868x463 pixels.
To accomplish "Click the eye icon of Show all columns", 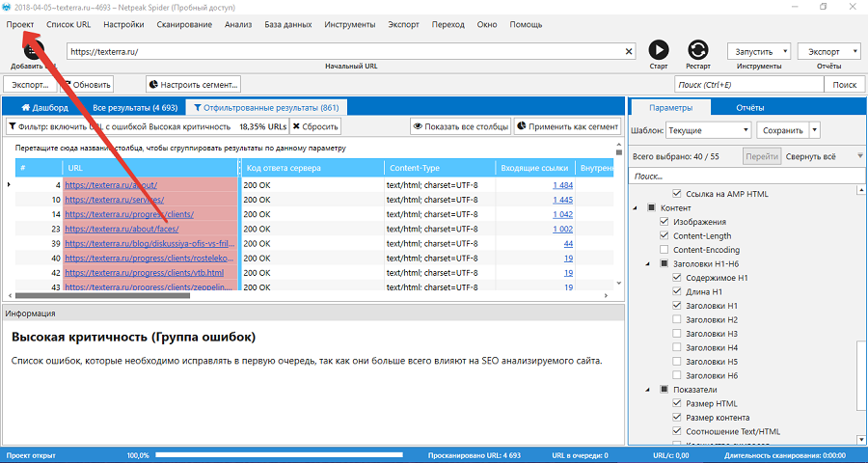I will tap(419, 126).
